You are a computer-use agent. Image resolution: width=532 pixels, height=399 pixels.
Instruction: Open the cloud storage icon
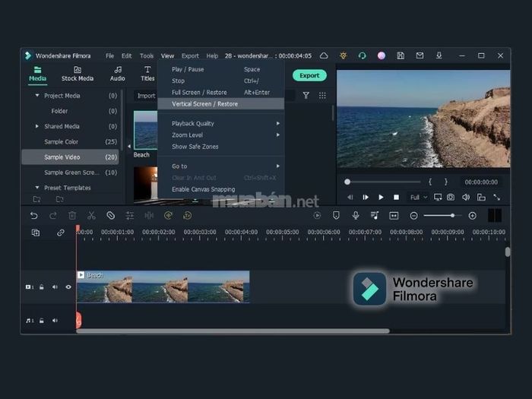click(324, 55)
